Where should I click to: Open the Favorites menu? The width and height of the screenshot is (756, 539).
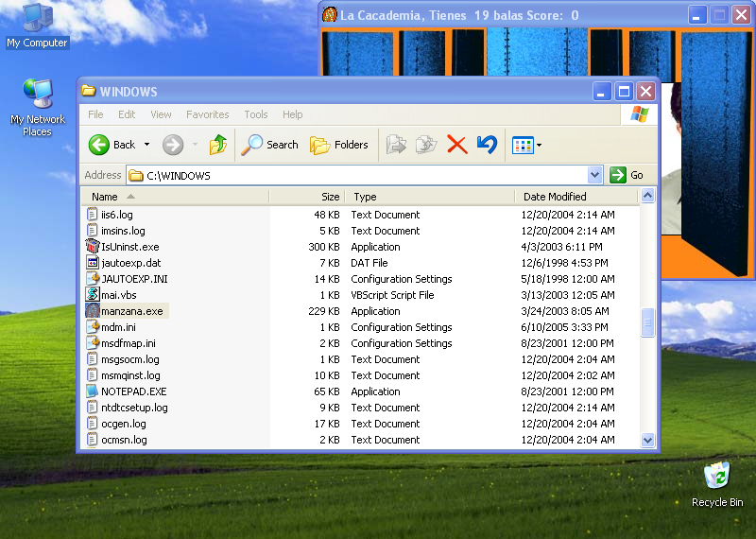[207, 114]
